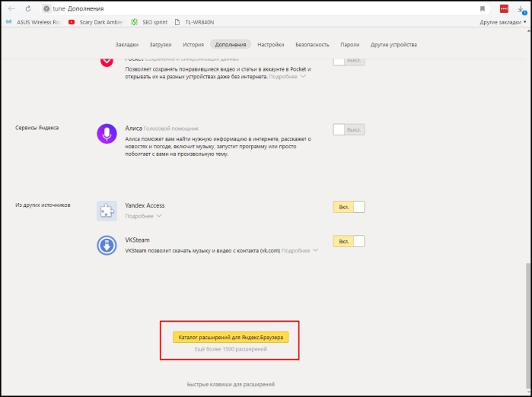Image resolution: width=532 pixels, height=397 pixels.
Task: Click the VKSteam extension title
Action: click(137, 240)
